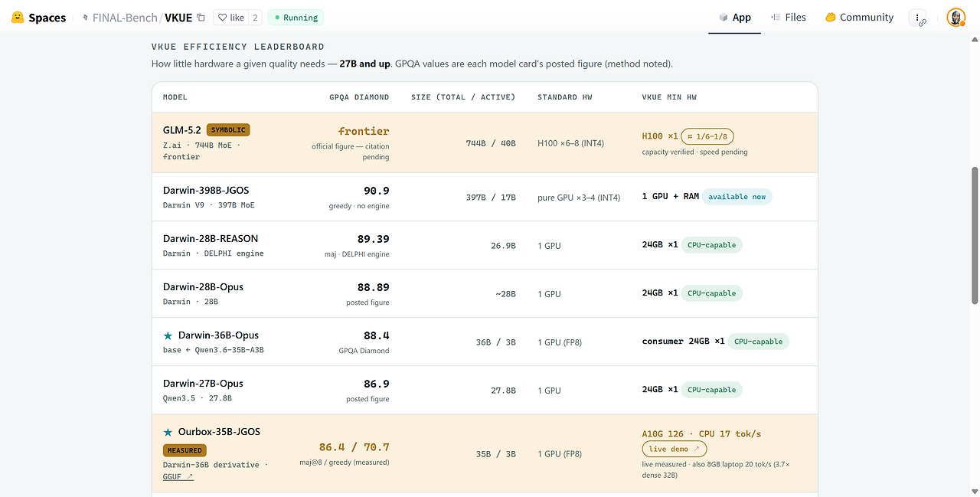Viewport: 980px width, 497px height.
Task: Copy the VKUE space name icon
Action: click(201, 18)
